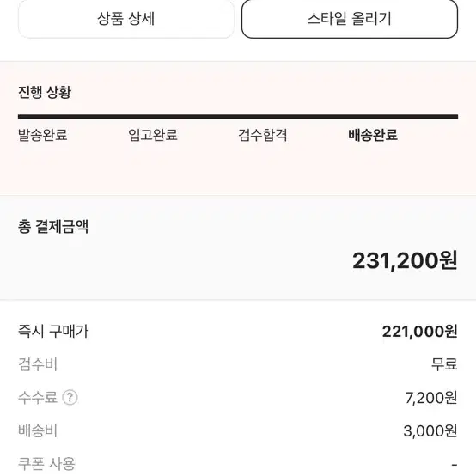Screen dimensions: 476x476
Task: Select the 검수합격 progress step
Action: click(263, 135)
